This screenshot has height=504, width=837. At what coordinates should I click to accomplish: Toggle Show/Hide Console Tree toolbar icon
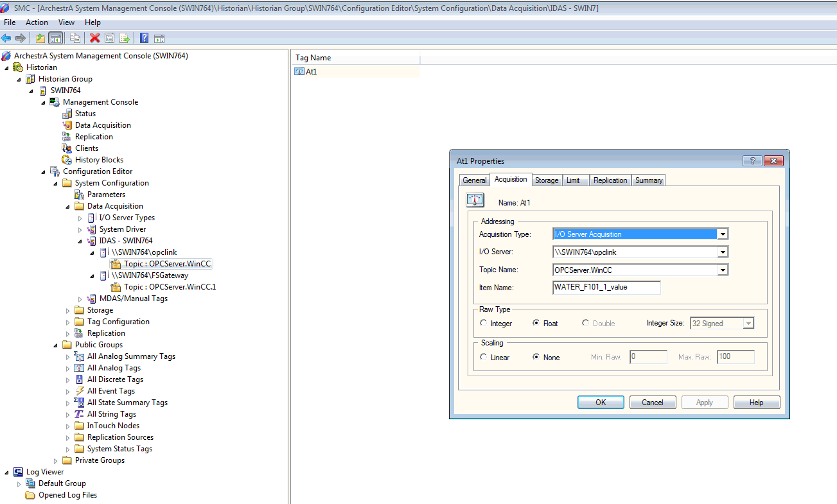(x=56, y=38)
